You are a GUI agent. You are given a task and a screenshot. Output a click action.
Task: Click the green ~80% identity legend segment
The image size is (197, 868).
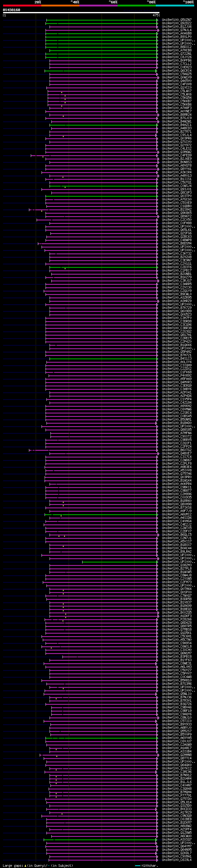click(x=137, y=6)
